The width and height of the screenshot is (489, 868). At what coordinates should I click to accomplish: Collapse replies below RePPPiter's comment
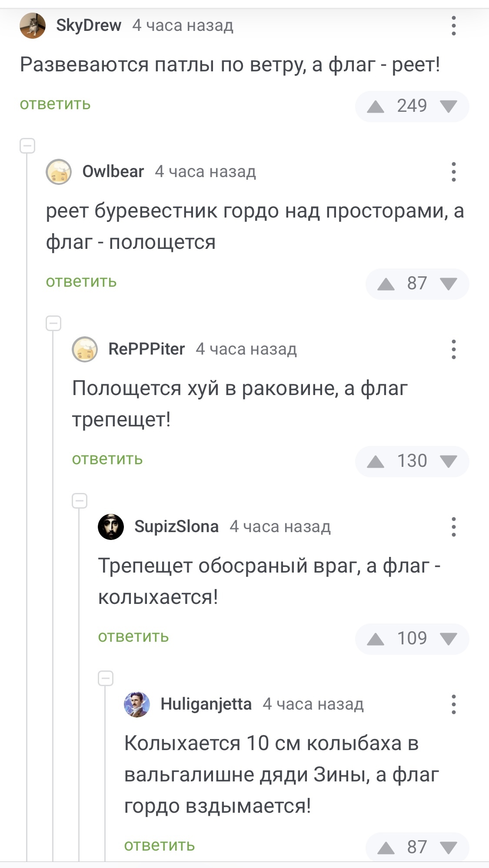coord(80,501)
